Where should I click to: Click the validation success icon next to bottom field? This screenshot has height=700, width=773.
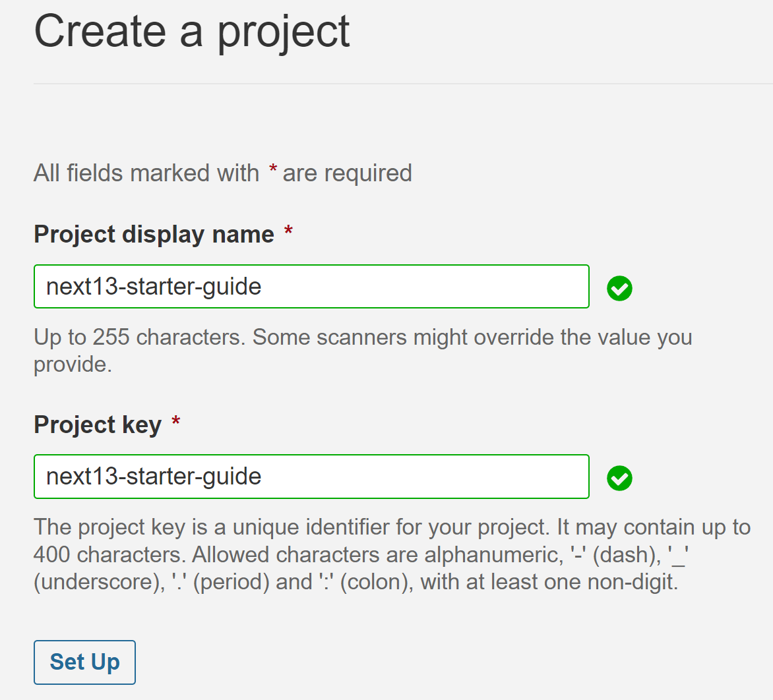click(619, 478)
